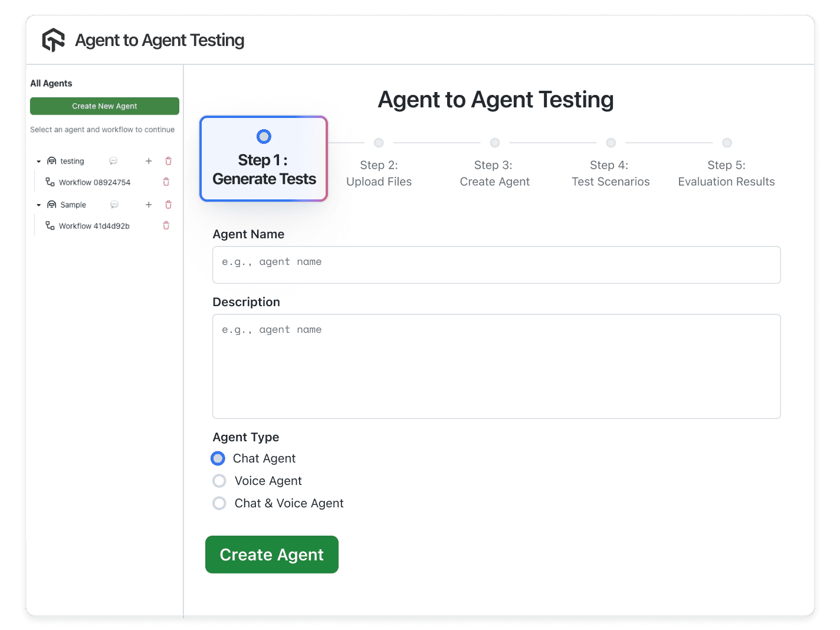The height and width of the screenshot is (630, 840).
Task: Add workflow to testing agent with plus
Action: tap(149, 161)
